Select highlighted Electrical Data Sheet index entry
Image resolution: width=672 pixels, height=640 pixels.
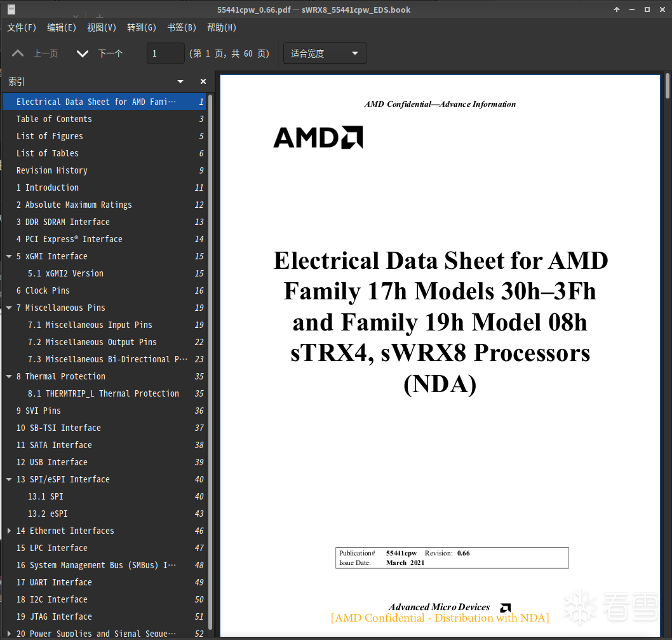pyautogui.click(x=104, y=102)
